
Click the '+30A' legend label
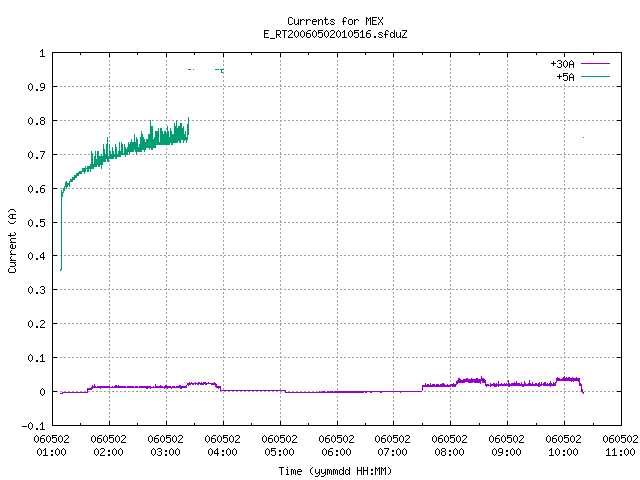[x=562, y=64]
